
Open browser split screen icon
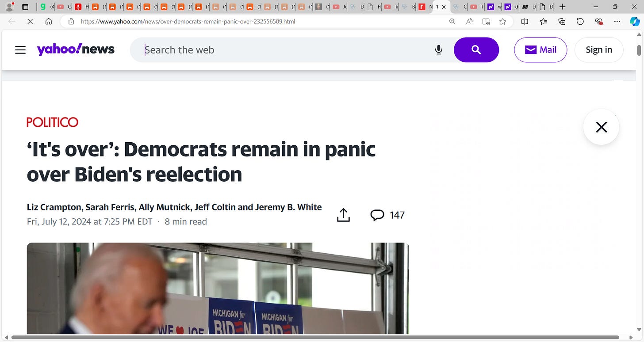(x=525, y=21)
